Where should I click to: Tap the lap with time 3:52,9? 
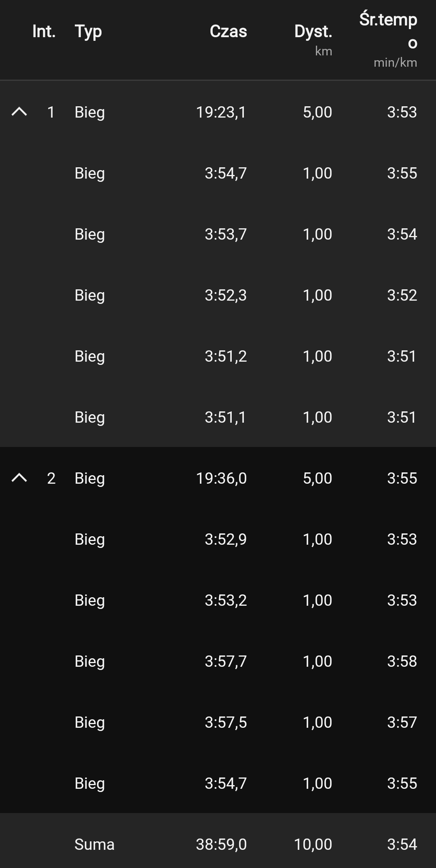click(225, 539)
